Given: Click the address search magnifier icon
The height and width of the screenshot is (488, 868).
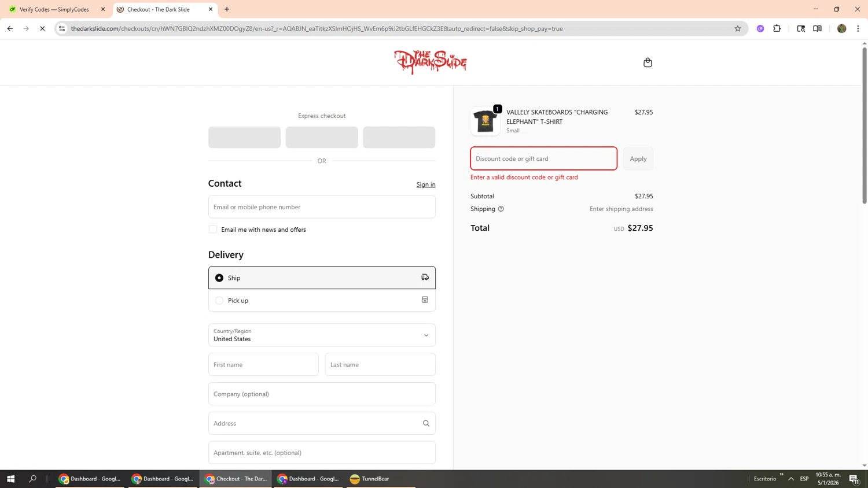Looking at the screenshot, I should (x=426, y=423).
